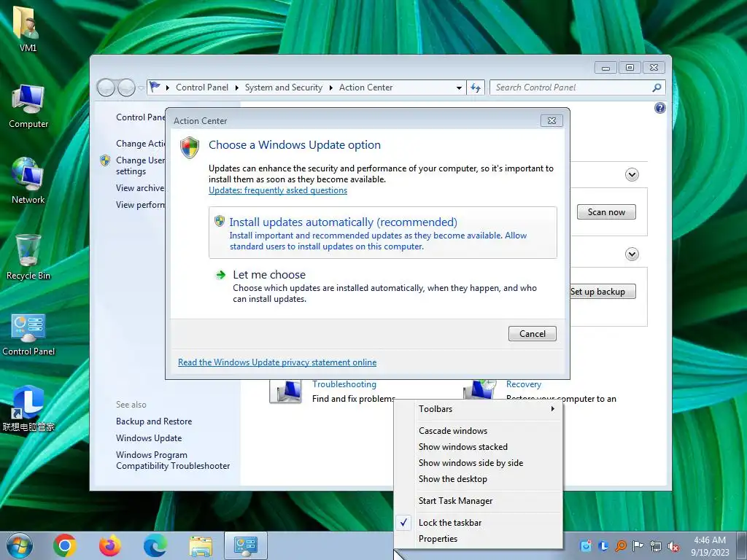Expand the Scan now section chevron

(632, 175)
